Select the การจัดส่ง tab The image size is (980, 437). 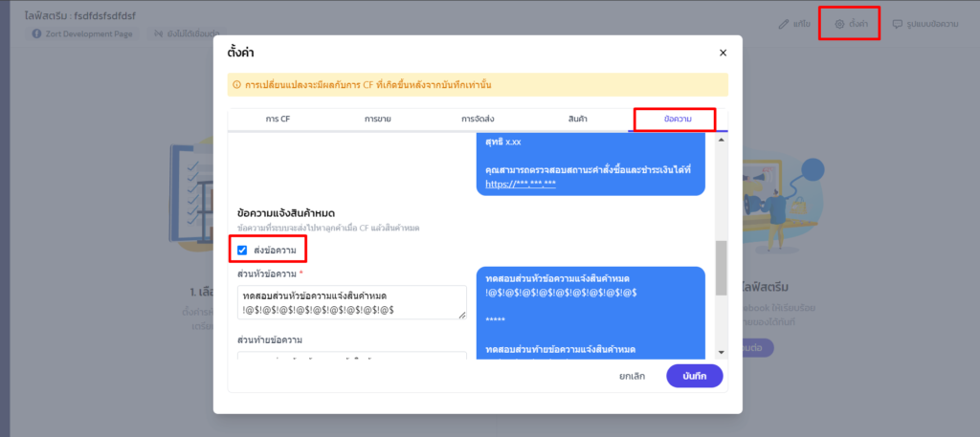(478, 119)
